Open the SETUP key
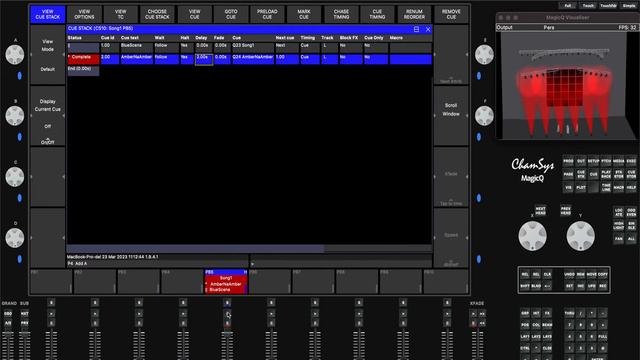The image size is (640, 360). click(593, 161)
